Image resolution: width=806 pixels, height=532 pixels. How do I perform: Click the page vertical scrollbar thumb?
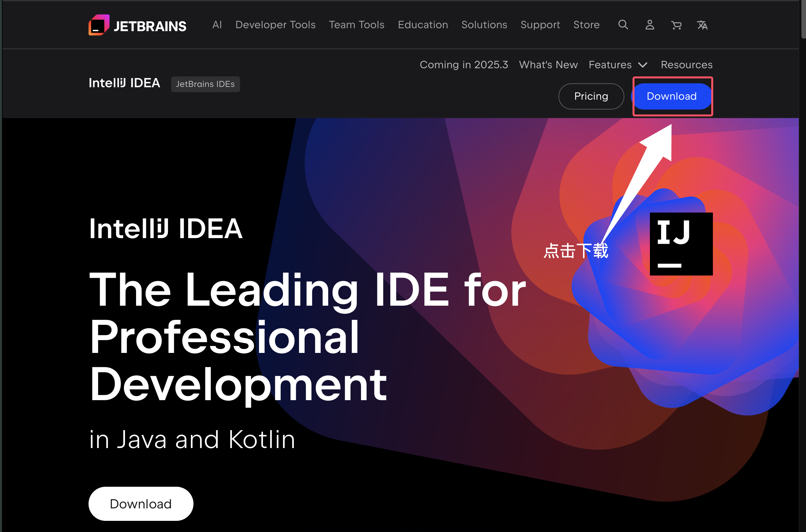[804, 20]
